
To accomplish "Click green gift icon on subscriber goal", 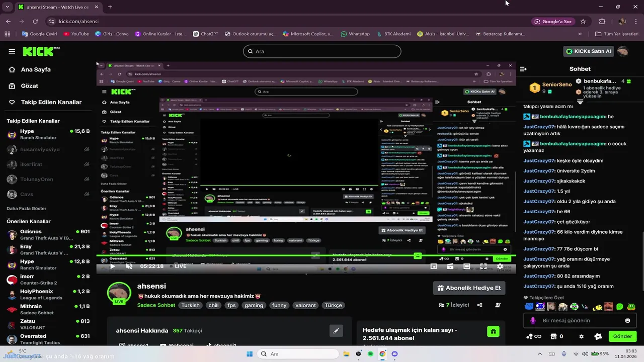I will pos(494,331).
